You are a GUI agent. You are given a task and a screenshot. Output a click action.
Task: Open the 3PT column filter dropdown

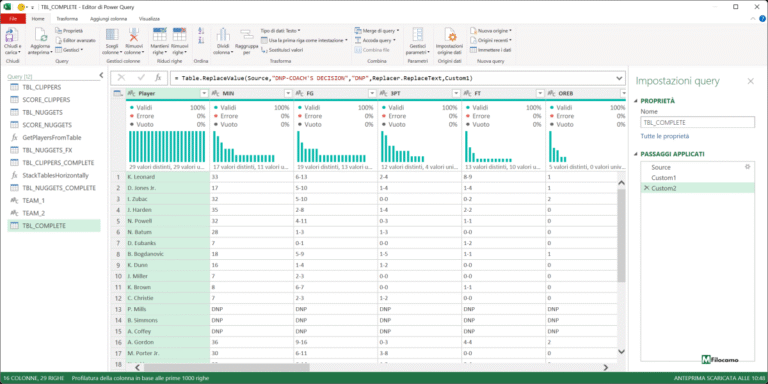[456, 93]
